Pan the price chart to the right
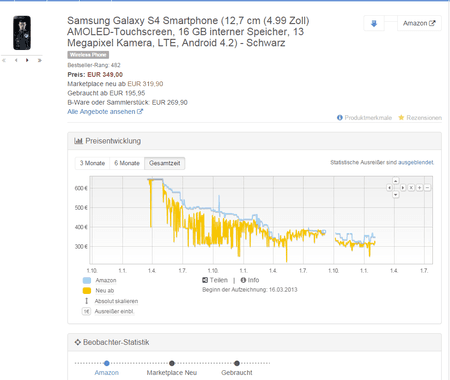Image resolution: width=450 pixels, height=380 pixels. tap(403, 188)
